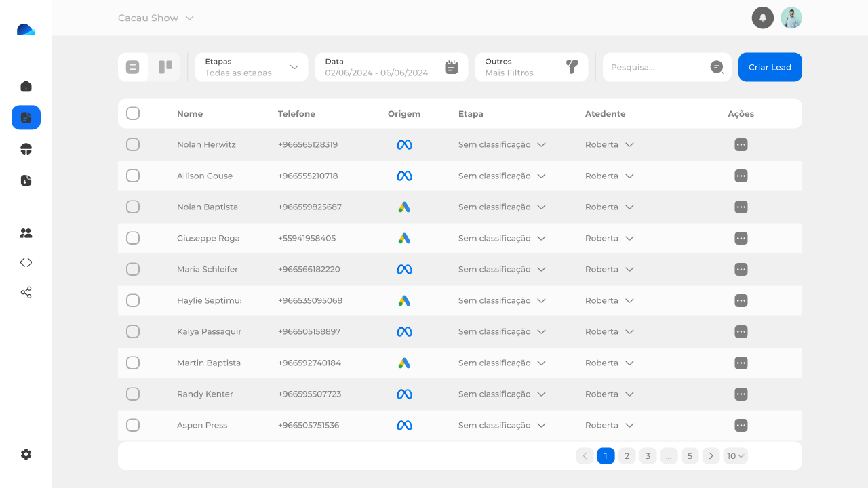Go to previous page arrow
868x488 pixels.
point(585,456)
